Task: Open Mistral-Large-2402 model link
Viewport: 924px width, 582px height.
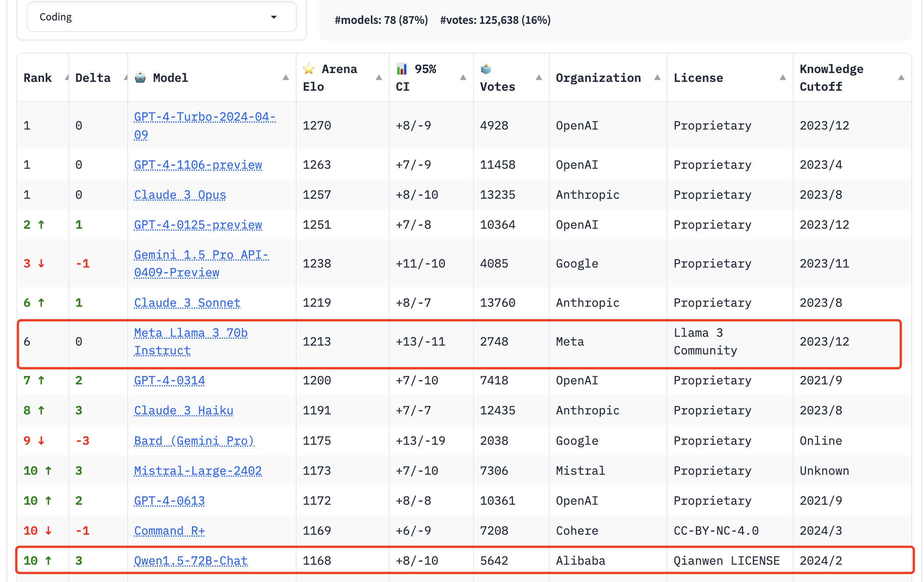Action: click(x=198, y=471)
